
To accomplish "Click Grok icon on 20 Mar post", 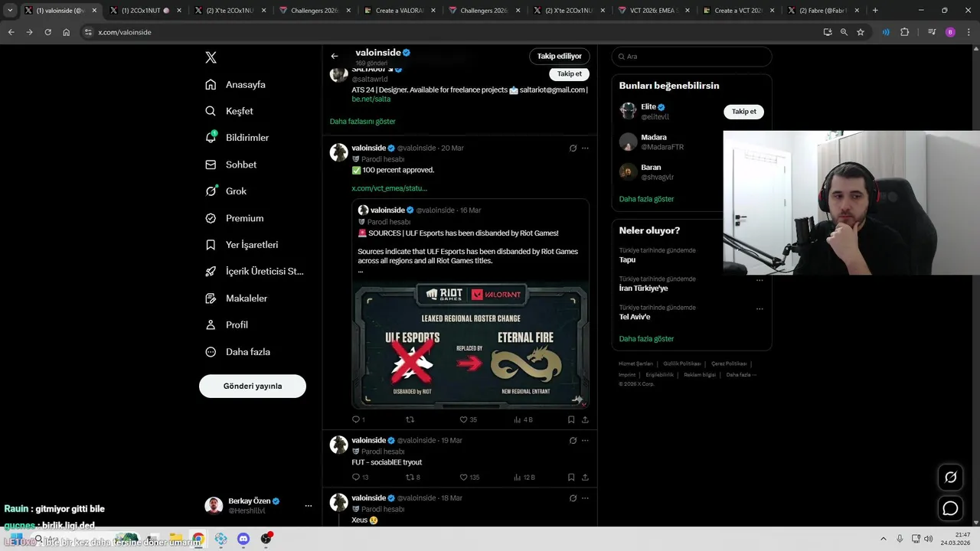I will click(573, 148).
